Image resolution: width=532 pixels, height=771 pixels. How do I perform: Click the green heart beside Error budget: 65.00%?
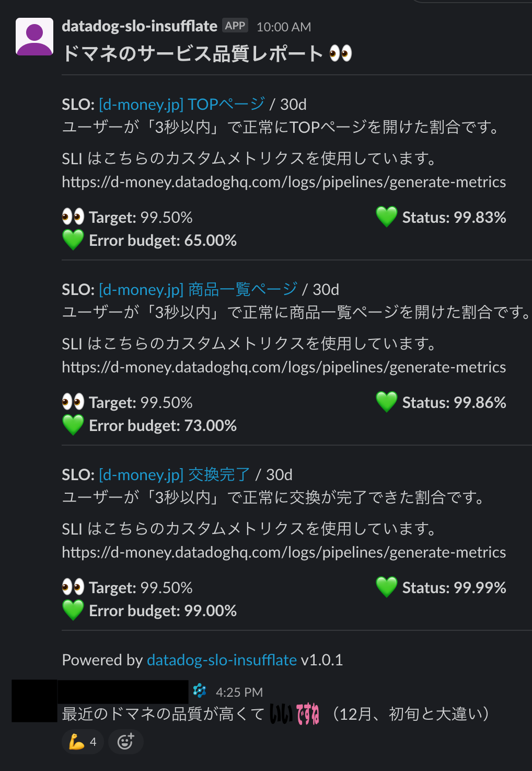(x=73, y=240)
